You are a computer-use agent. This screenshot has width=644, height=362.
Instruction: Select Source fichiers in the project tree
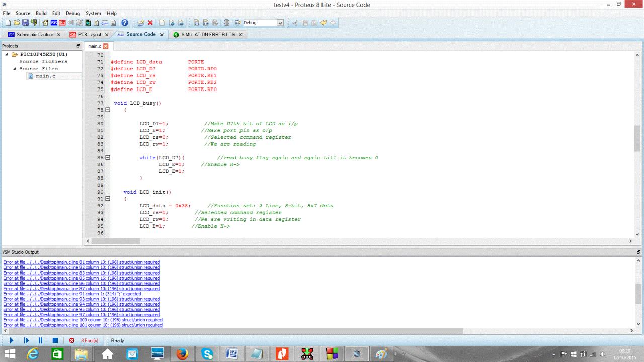click(x=43, y=62)
